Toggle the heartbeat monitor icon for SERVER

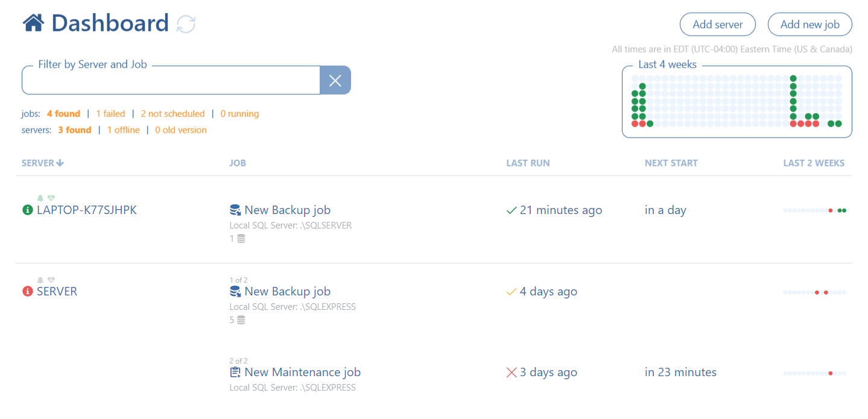coord(51,280)
